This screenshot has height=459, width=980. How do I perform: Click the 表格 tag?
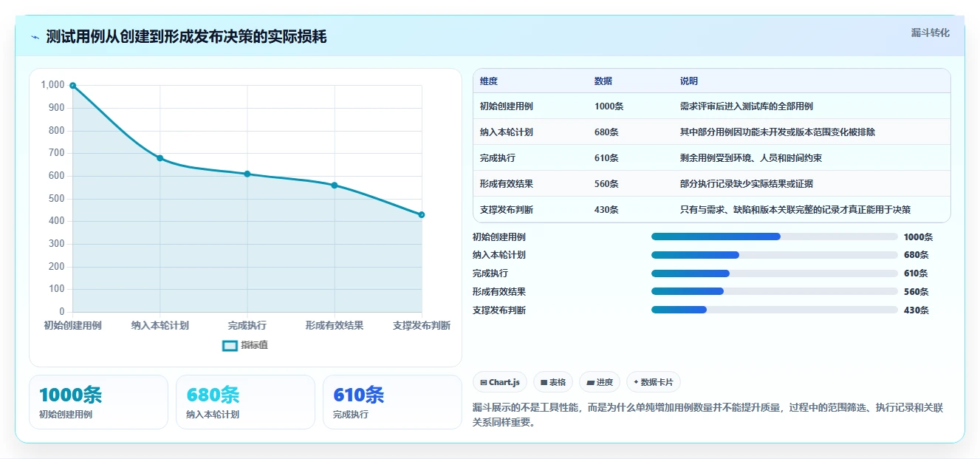(x=553, y=382)
